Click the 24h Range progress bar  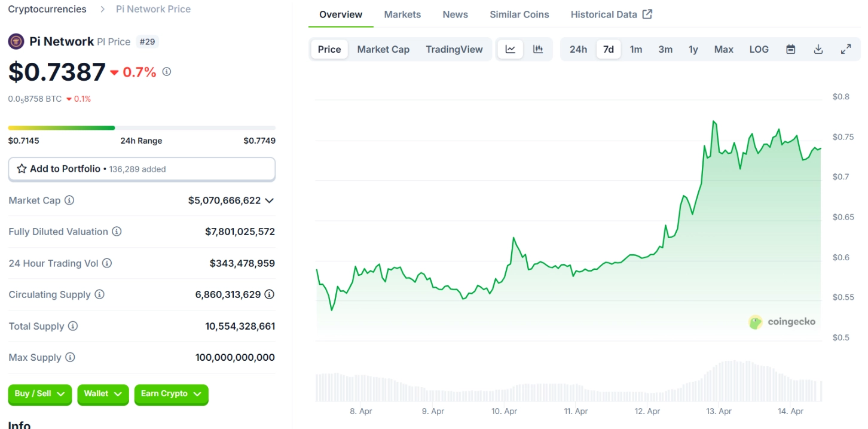tap(142, 127)
